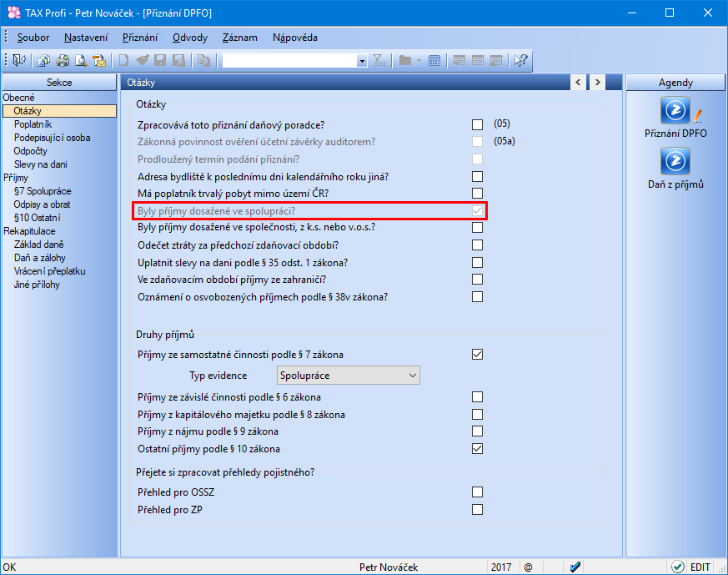Select '§7 Spolupráce' section

(43, 191)
